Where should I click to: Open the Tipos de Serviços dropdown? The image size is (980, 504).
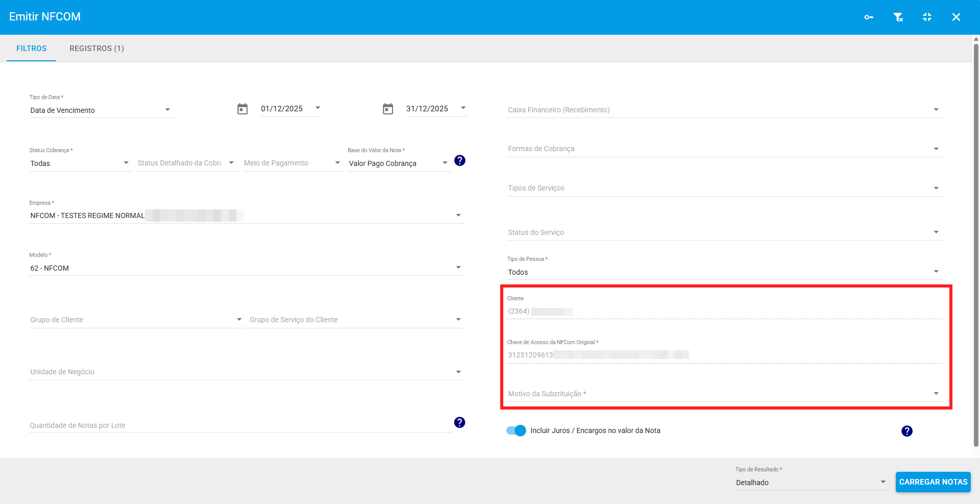[x=725, y=188]
